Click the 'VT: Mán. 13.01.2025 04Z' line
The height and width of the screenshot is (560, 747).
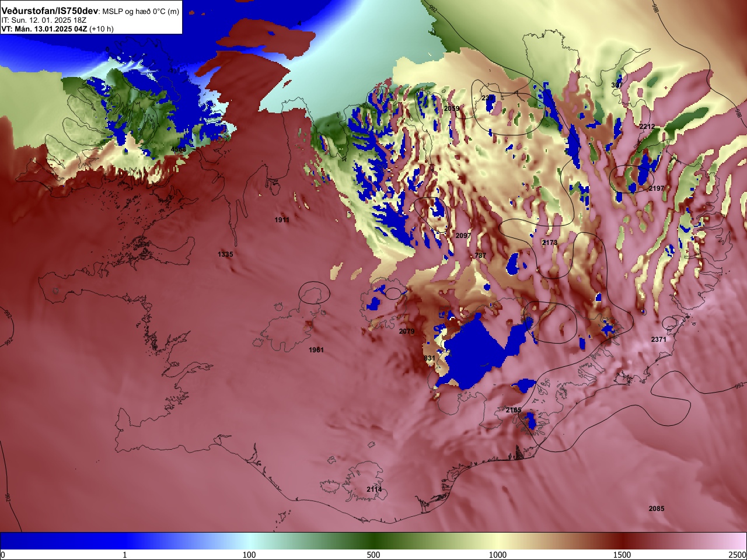click(x=44, y=29)
